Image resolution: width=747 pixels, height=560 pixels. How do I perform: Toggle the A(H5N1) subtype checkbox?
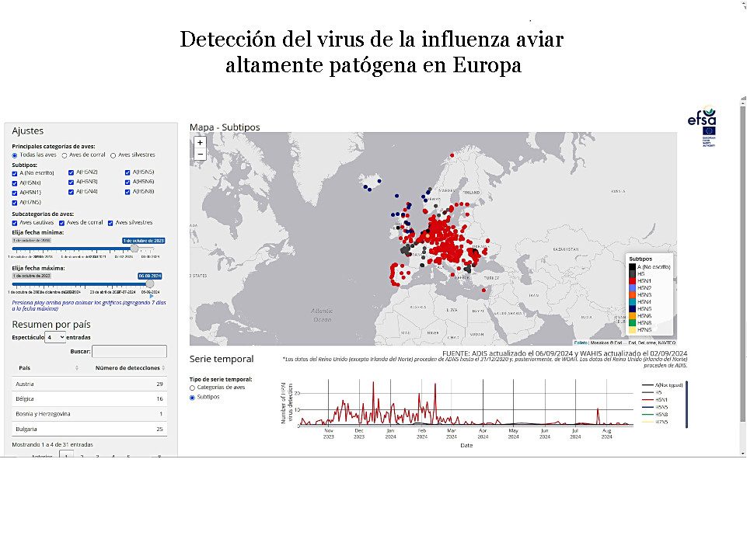(x=15, y=193)
